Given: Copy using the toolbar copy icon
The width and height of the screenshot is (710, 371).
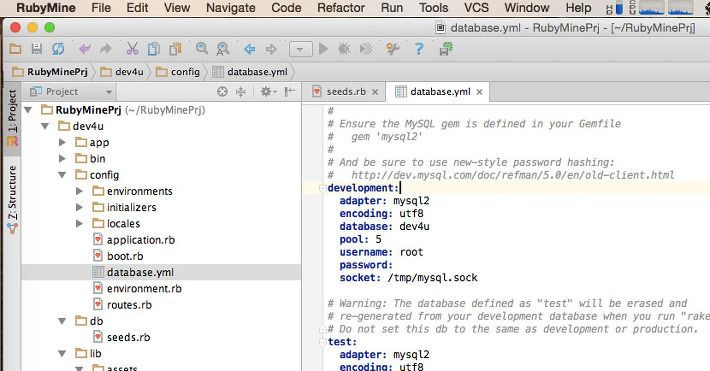Looking at the screenshot, I should pyautogui.click(x=154, y=48).
